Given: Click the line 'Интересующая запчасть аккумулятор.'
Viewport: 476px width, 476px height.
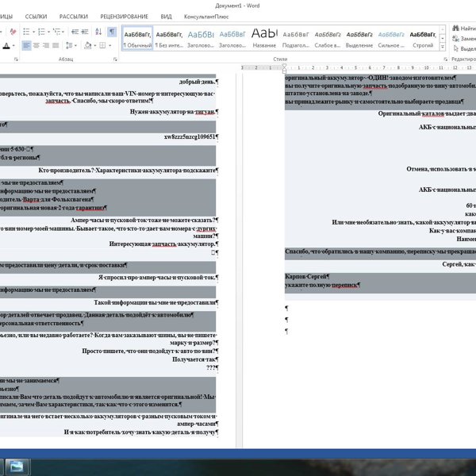Looking at the screenshot, I should click(x=163, y=244).
